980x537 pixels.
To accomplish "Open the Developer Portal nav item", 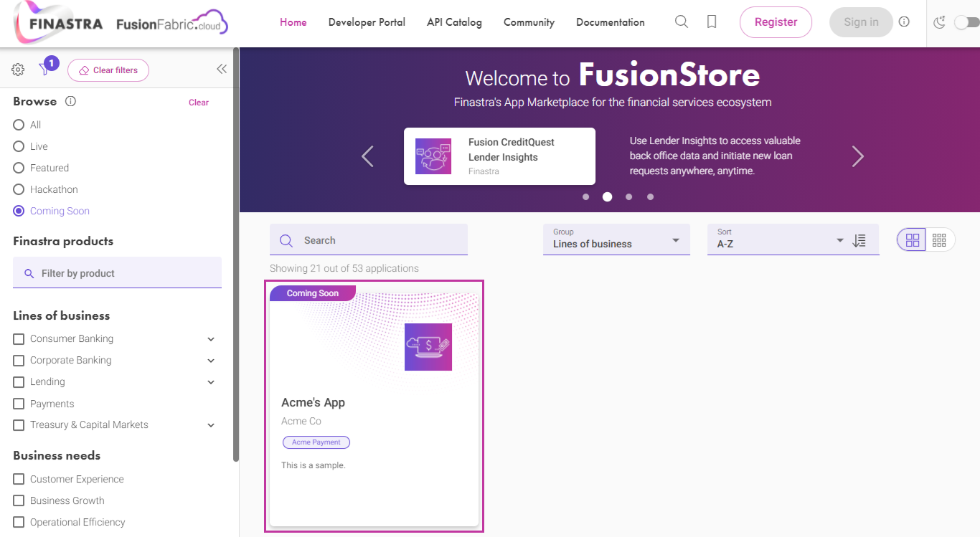I will click(367, 22).
